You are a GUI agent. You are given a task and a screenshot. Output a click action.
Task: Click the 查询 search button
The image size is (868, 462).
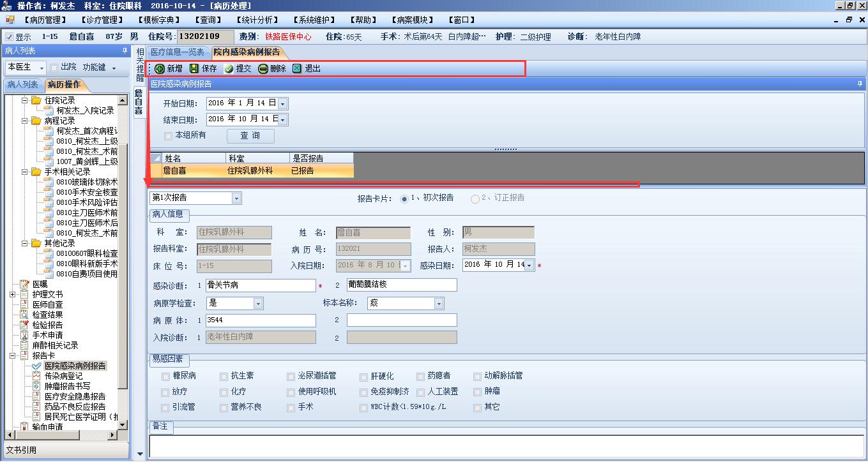tap(250, 136)
